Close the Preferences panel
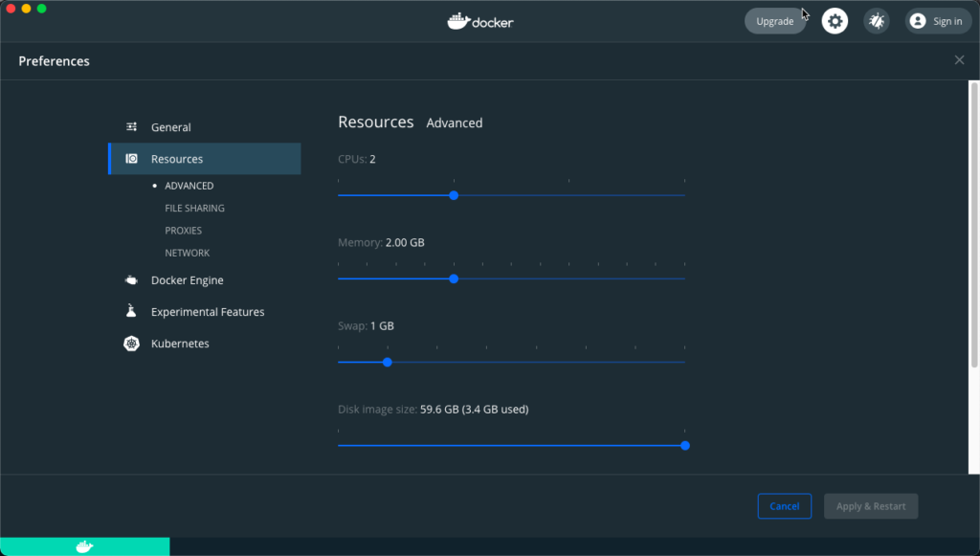980x556 pixels. pyautogui.click(x=959, y=60)
